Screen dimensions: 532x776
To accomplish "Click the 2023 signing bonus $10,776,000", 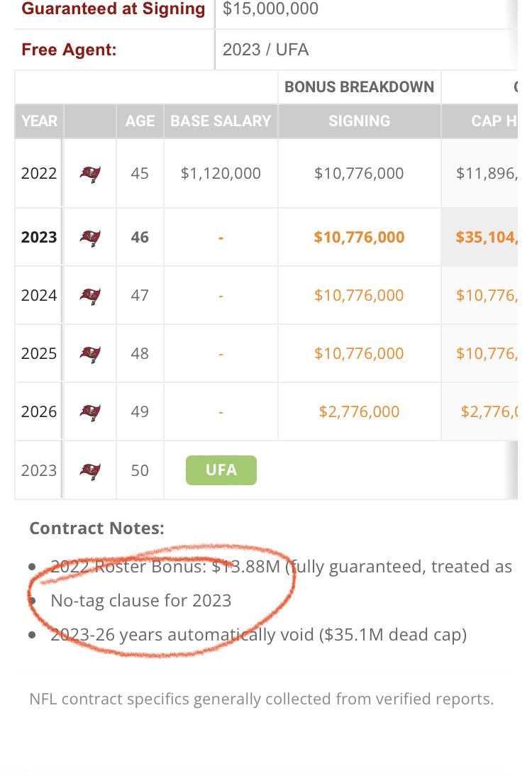I will point(360,238).
